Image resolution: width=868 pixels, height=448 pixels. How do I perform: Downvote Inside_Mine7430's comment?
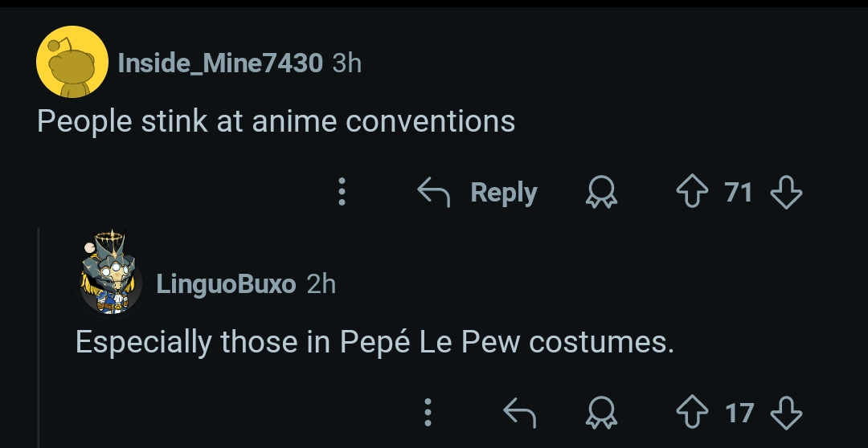785,193
